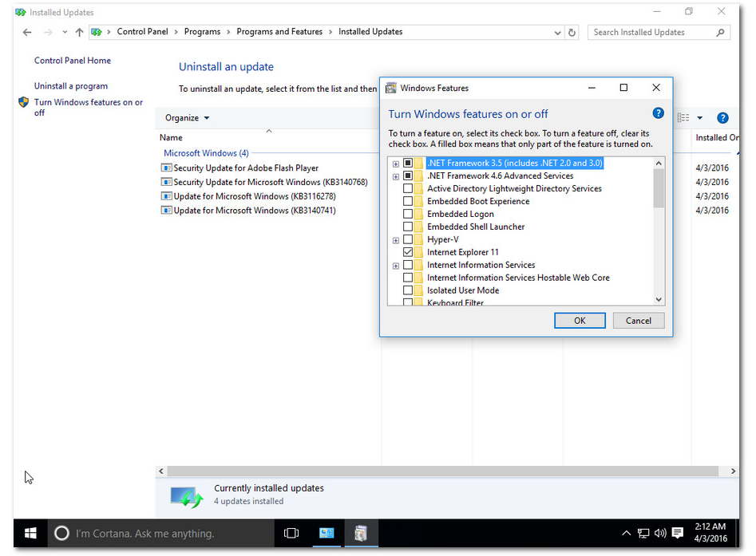Screen dimensions: 756x556
Task: Open the Action Center notification icon
Action: (x=678, y=534)
